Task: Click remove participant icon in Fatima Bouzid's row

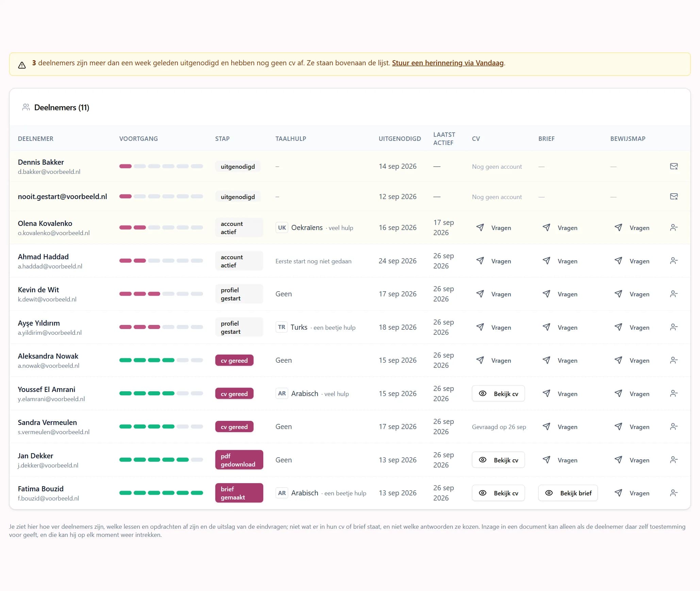Action: pyautogui.click(x=673, y=493)
